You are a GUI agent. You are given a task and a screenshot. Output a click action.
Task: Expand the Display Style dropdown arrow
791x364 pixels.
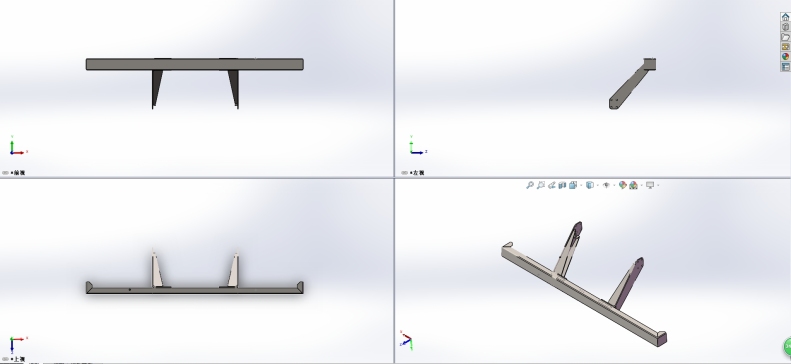tap(598, 185)
